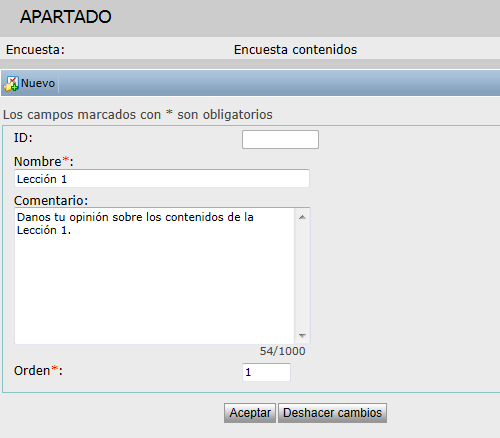500x438 pixels.
Task: Click the mandatory fields notice text
Action: (138, 115)
